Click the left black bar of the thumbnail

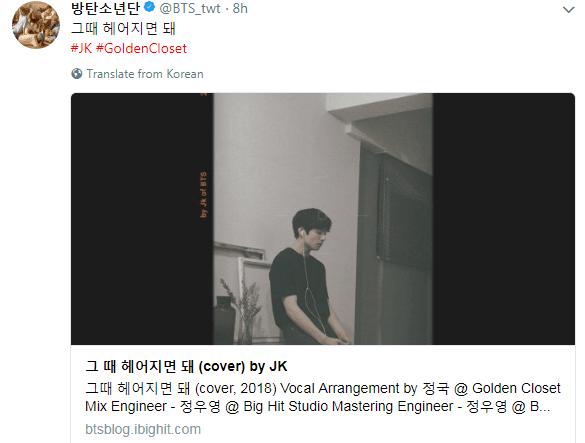[142, 219]
